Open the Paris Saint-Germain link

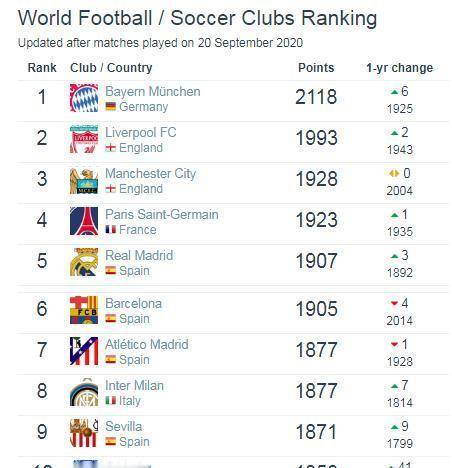(x=162, y=214)
